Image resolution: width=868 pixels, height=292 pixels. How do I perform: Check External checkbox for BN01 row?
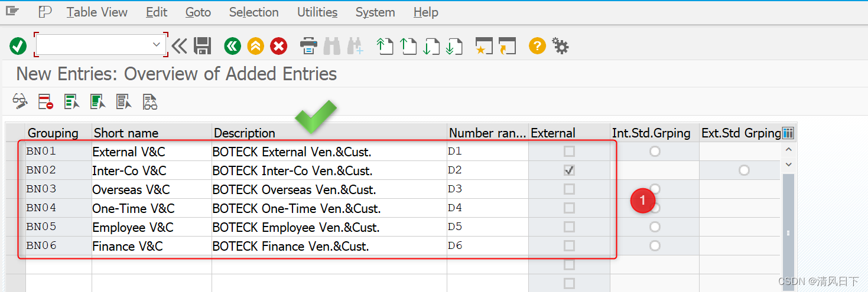[x=569, y=152]
